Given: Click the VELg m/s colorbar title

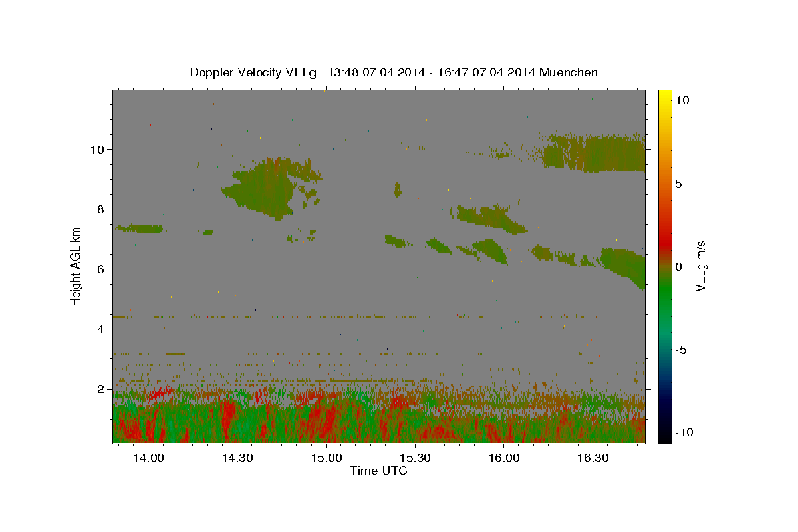Looking at the screenshot, I should [701, 267].
